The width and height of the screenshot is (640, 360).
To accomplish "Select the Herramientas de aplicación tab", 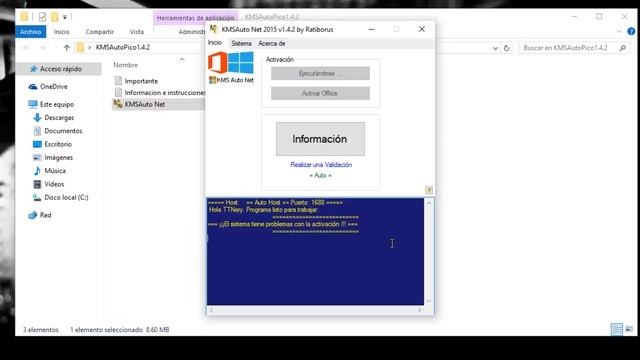I will point(196,18).
